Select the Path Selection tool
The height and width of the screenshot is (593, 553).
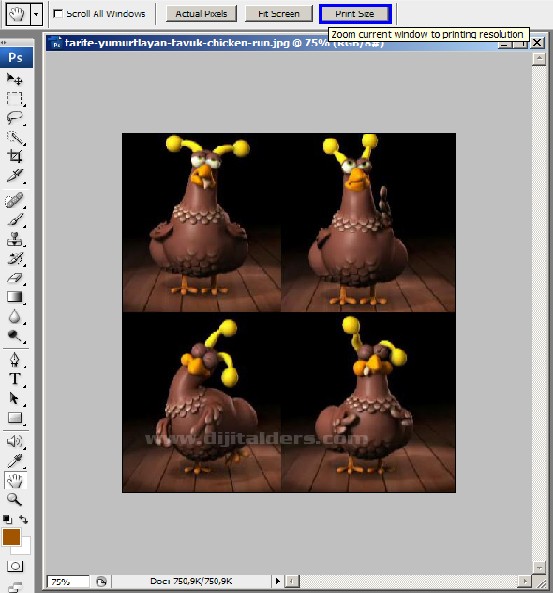15,399
